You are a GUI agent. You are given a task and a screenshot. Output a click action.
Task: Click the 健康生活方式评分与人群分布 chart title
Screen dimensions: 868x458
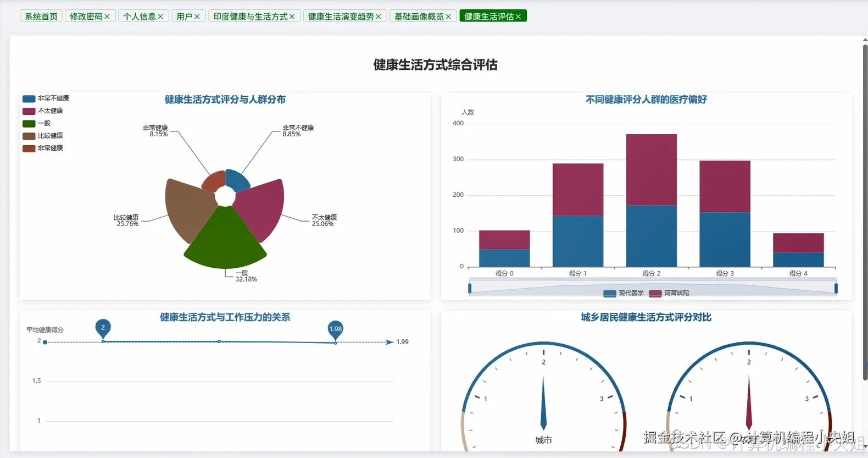pos(225,100)
